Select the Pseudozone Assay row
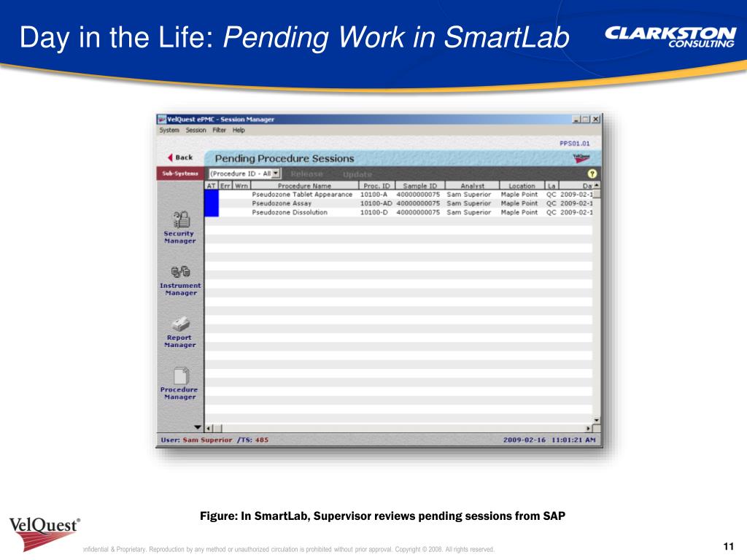Viewport: 747px width, 560px height. (x=399, y=203)
